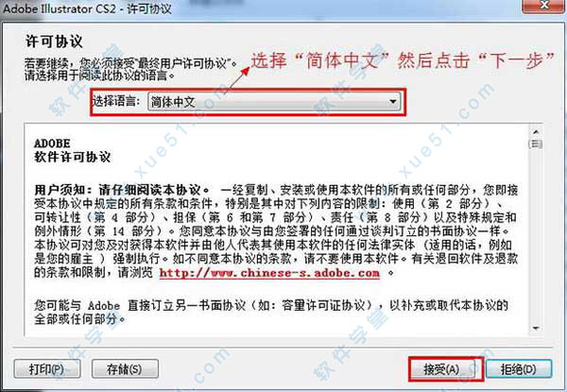Click the 选择语言: label

pyautogui.click(x=116, y=101)
